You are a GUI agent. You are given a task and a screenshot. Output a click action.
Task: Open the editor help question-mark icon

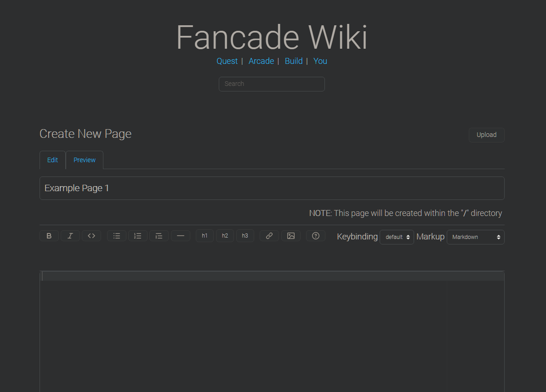pos(316,236)
